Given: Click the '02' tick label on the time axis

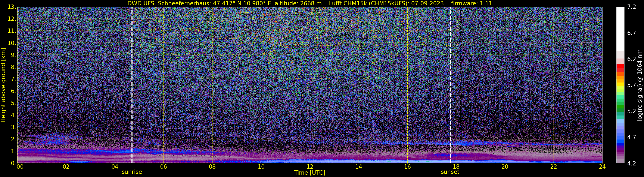Looking at the screenshot, I should coord(66,167).
